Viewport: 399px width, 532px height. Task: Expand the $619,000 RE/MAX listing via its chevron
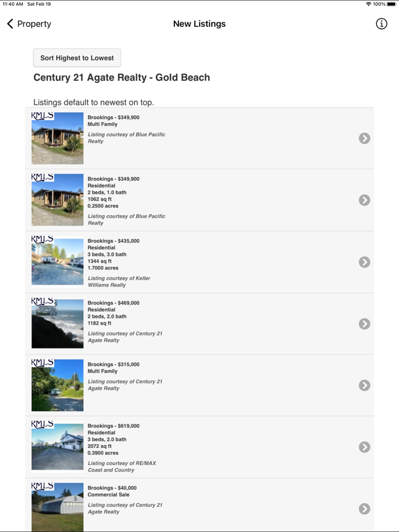tap(364, 447)
